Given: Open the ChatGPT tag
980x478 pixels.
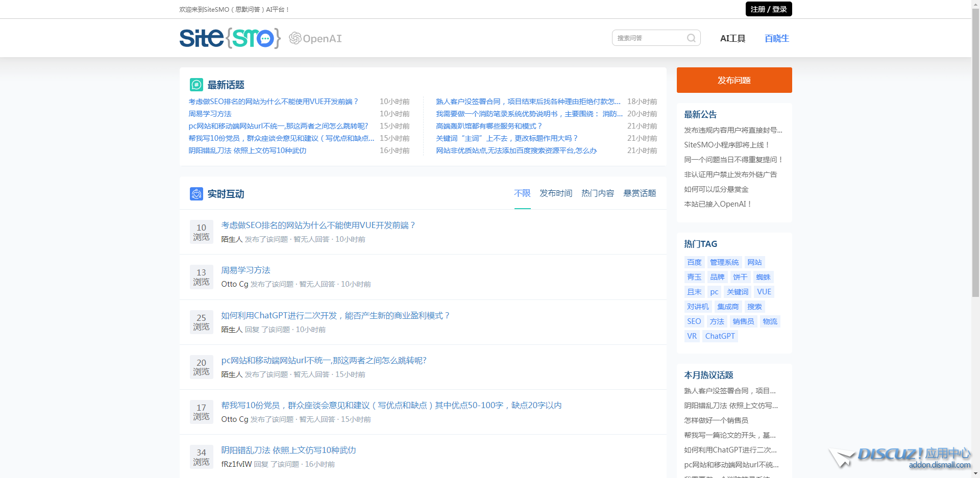Looking at the screenshot, I should (x=720, y=336).
